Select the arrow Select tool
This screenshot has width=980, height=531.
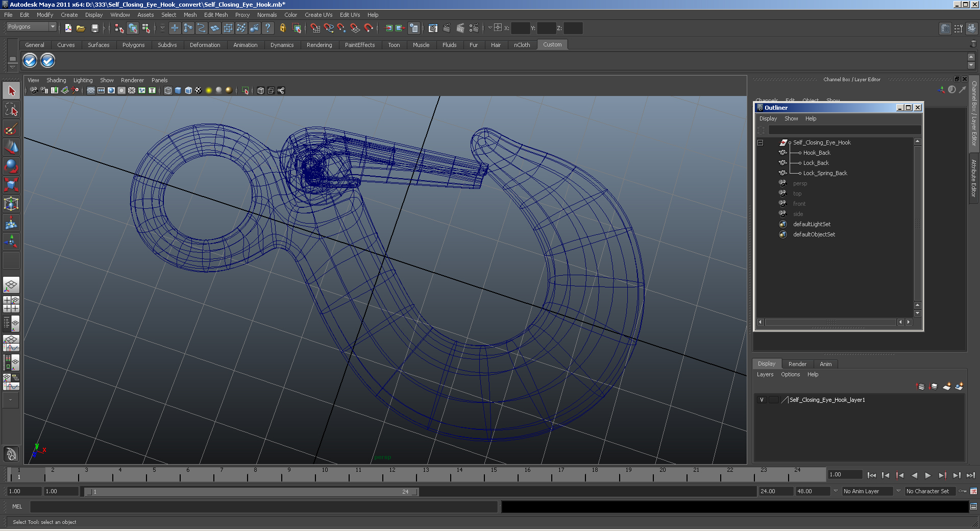point(11,91)
